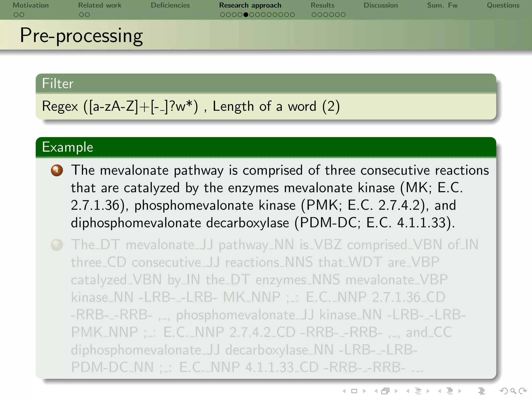Click the last dot under Results
Viewport: 532px width, 399px height.
[343, 15]
